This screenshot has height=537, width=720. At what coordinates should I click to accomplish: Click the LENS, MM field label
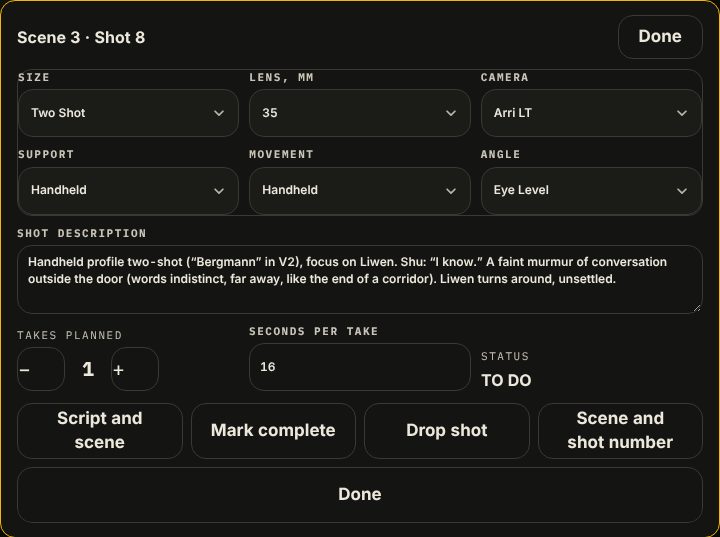281,77
